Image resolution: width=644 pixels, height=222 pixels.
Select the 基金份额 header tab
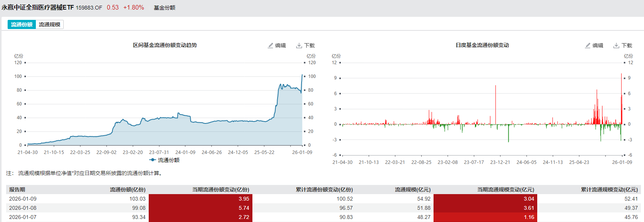pos(164,8)
